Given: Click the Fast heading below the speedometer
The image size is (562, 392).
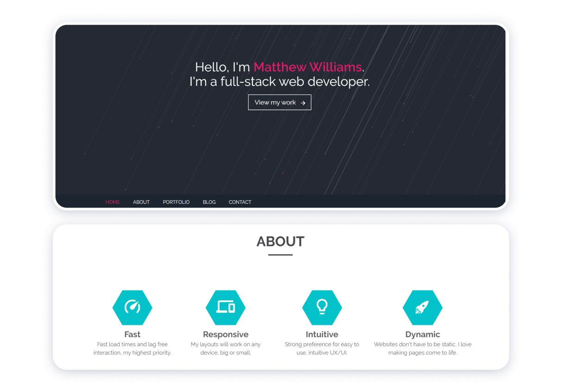Looking at the screenshot, I should tap(132, 335).
